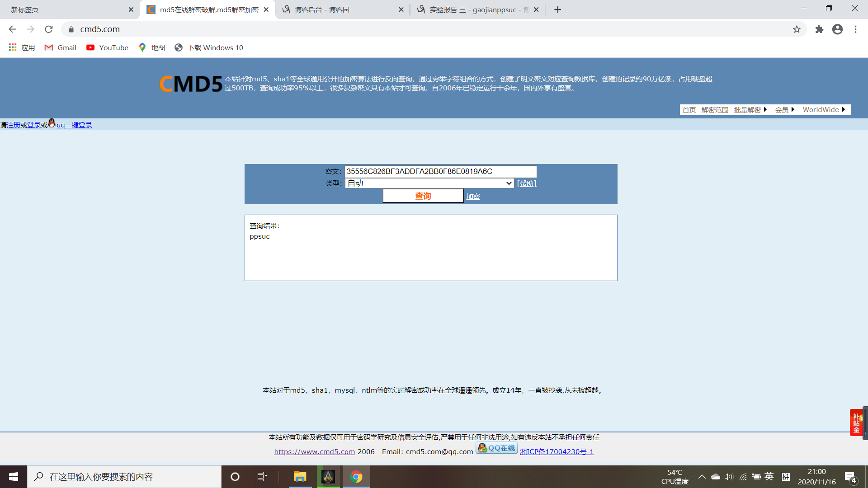Open the Chrome extensions puzzle icon
The width and height of the screenshot is (868, 488).
point(819,29)
